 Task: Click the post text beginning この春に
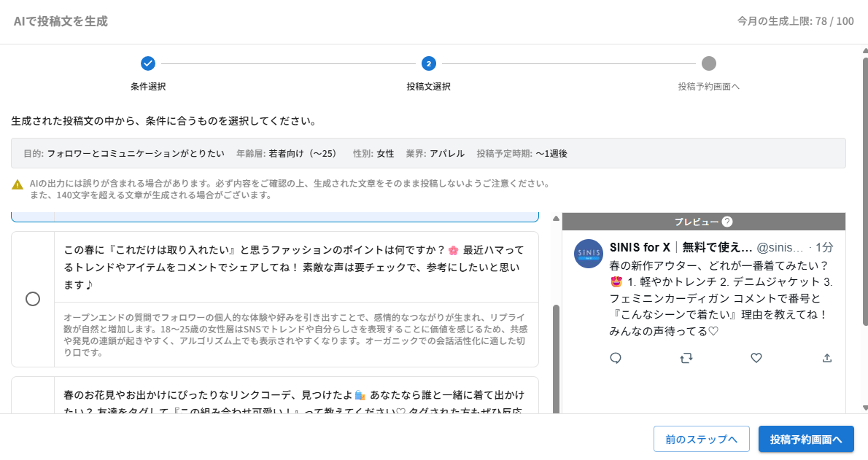293,268
